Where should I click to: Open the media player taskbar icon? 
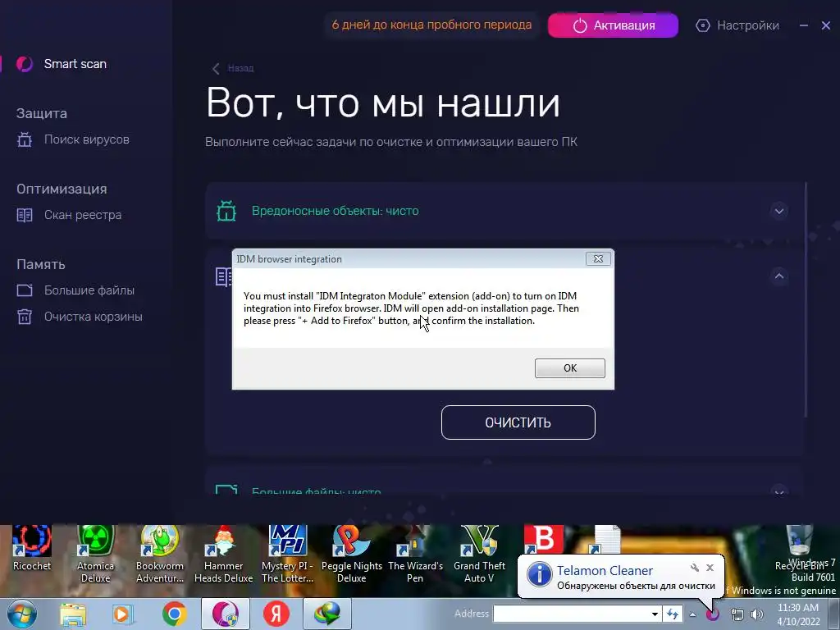tap(123, 614)
